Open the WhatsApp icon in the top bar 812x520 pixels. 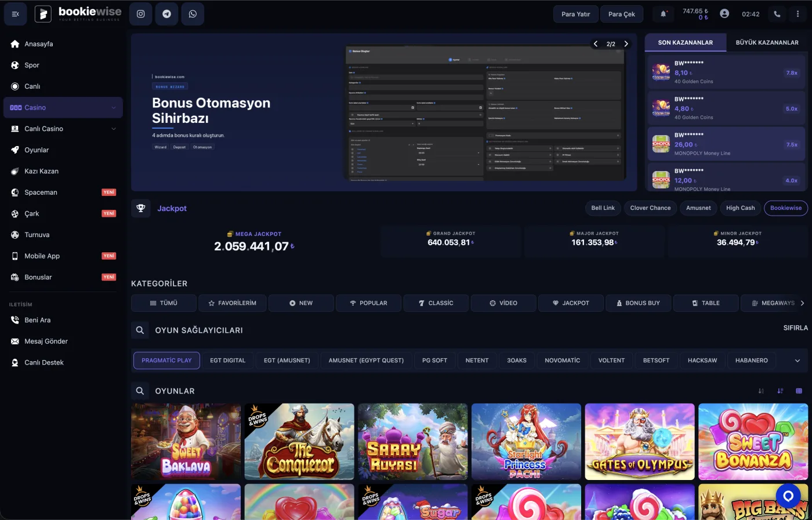[x=193, y=13]
